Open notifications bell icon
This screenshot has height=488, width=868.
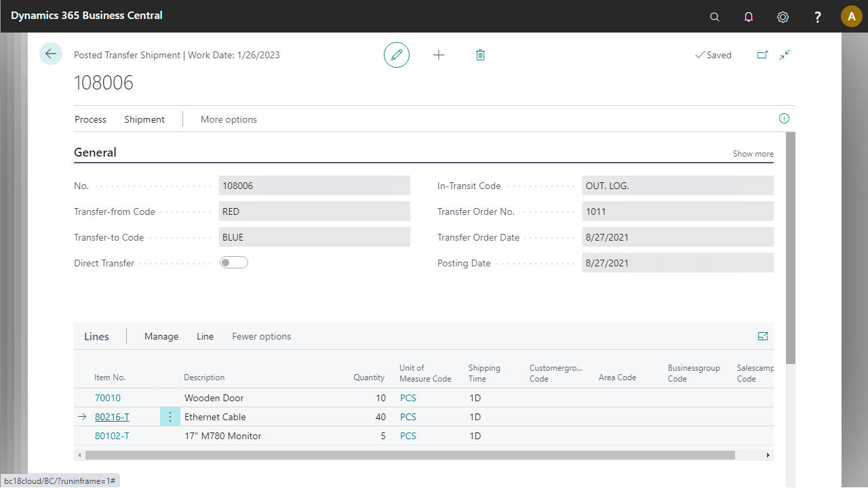[749, 17]
